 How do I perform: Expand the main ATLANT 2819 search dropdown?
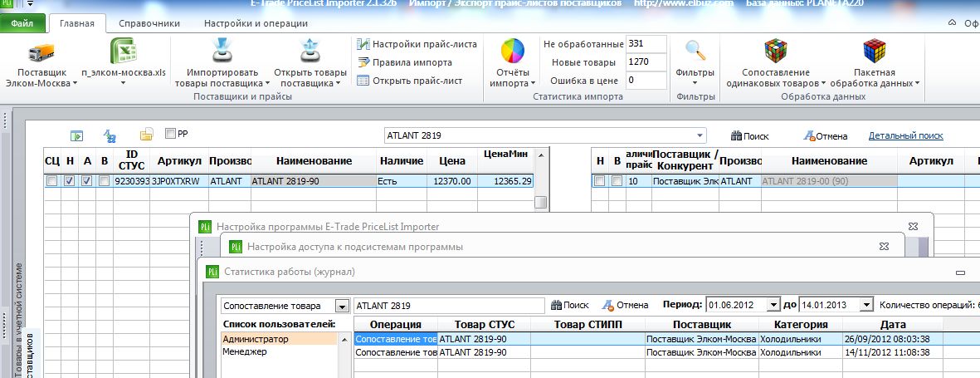coord(699,135)
